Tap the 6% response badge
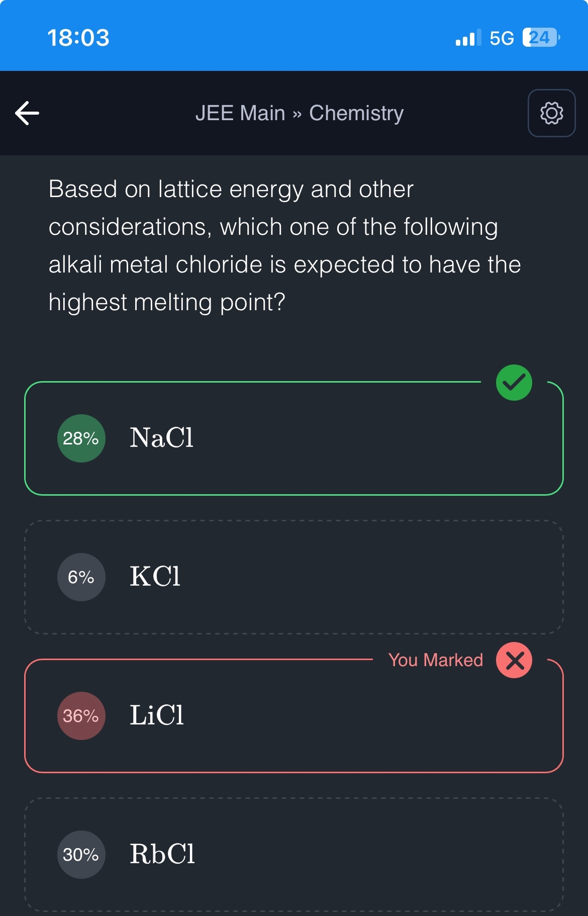 point(81,577)
